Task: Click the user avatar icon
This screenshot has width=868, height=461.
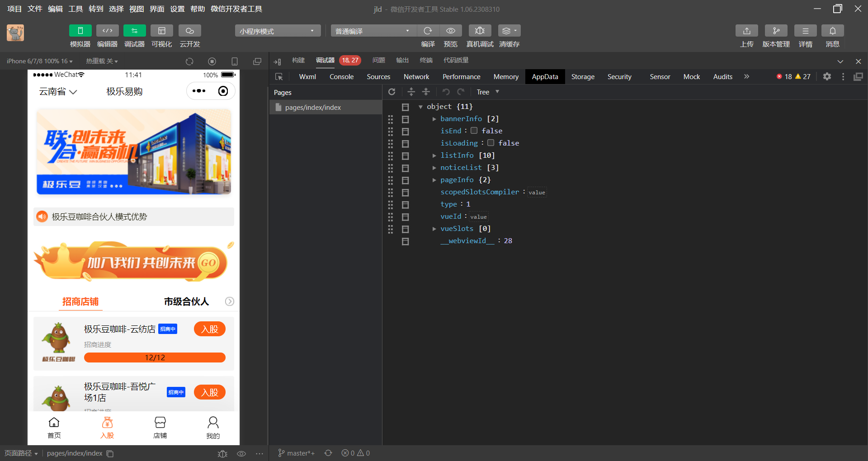Action: tap(15, 33)
